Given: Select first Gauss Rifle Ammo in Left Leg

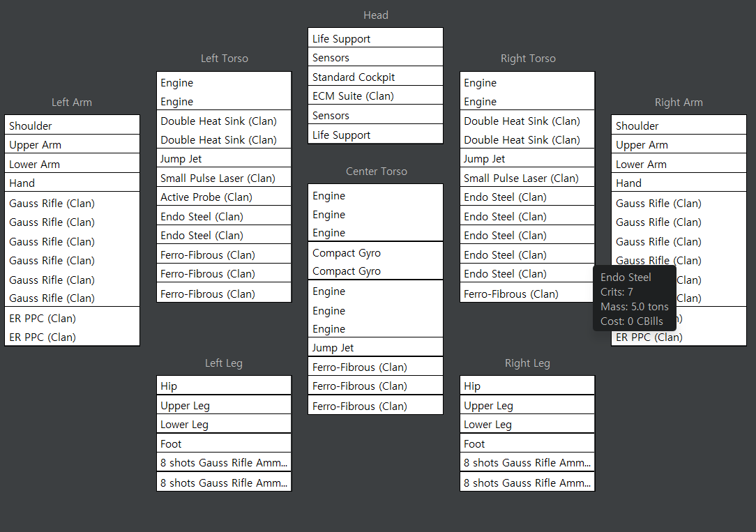Looking at the screenshot, I should click(x=224, y=462).
